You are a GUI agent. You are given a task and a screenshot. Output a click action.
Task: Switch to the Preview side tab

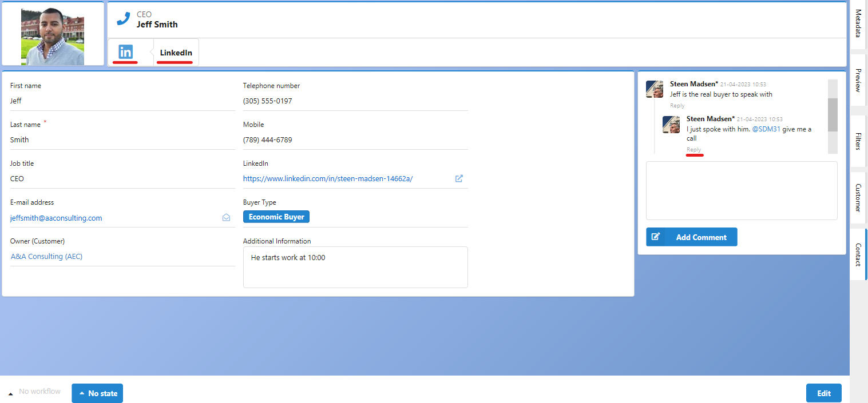(858, 80)
